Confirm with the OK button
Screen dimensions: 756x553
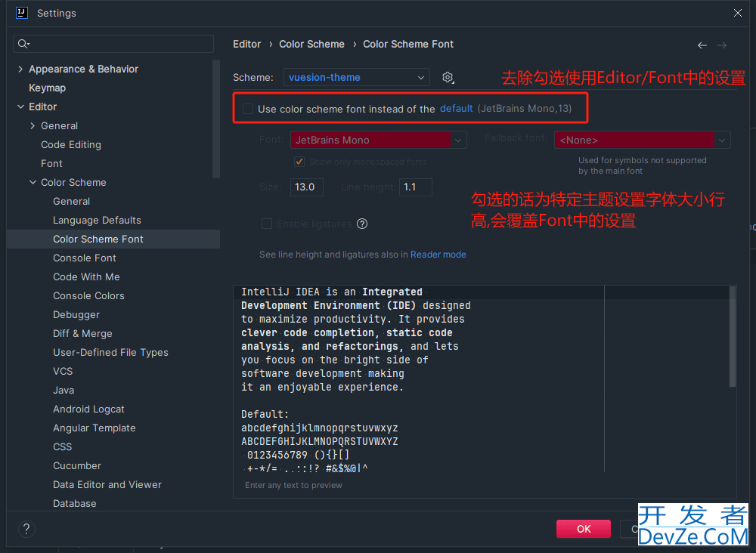[x=584, y=529]
